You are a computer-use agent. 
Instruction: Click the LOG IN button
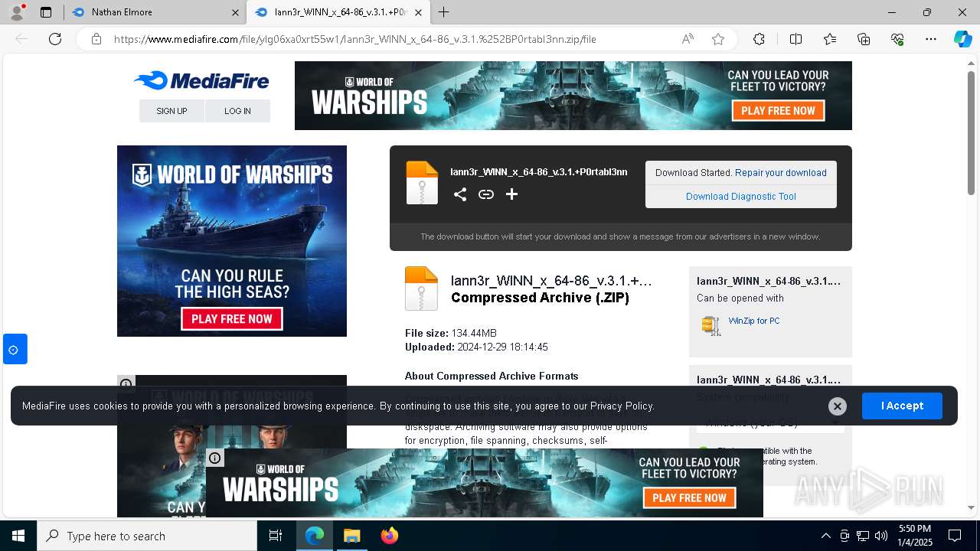coord(237,111)
